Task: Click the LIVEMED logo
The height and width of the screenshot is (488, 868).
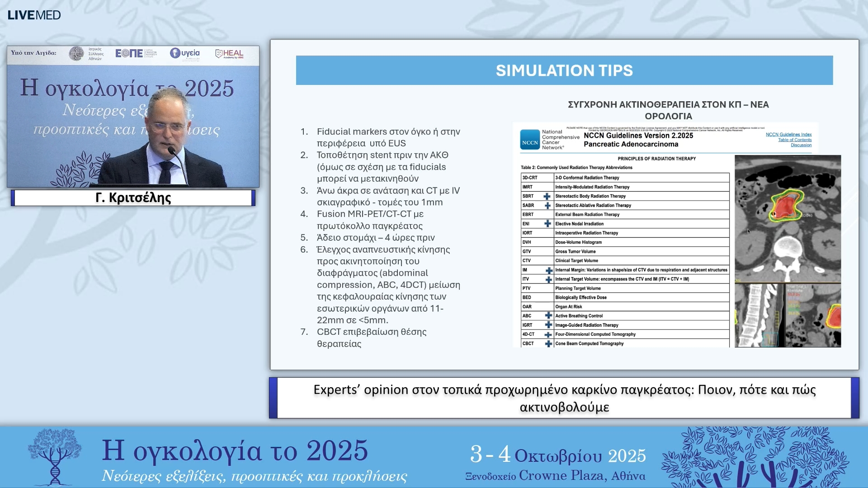Action: pos(34,14)
